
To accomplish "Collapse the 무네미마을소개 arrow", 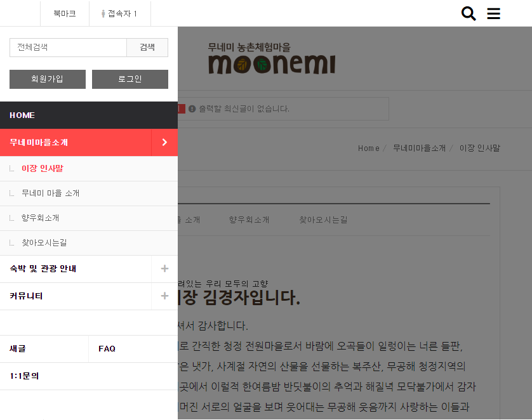I will (x=164, y=143).
